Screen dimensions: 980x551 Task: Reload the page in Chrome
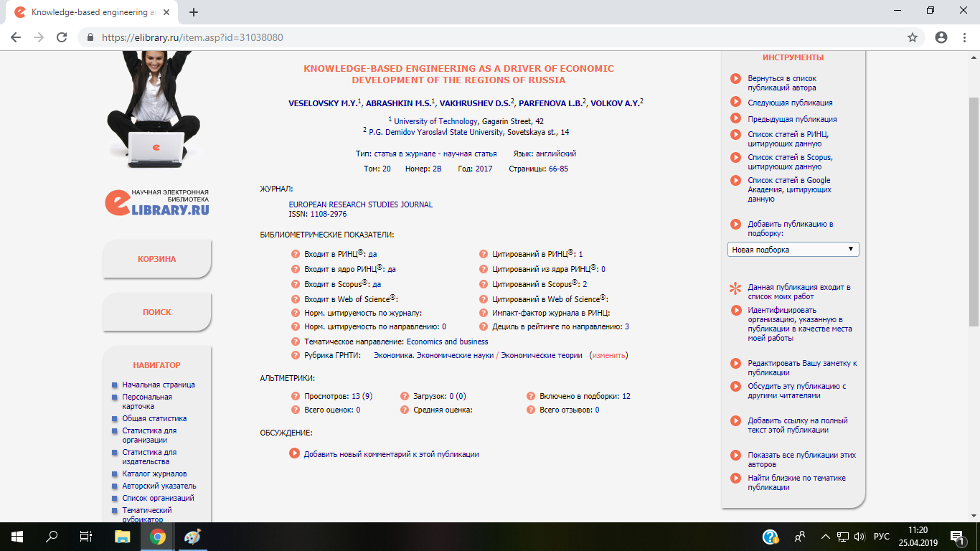pos(62,37)
